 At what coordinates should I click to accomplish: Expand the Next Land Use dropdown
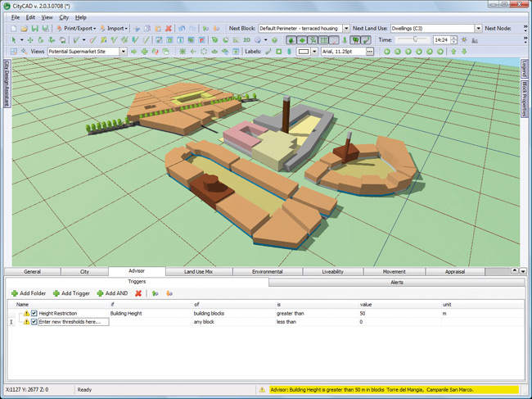coord(476,28)
